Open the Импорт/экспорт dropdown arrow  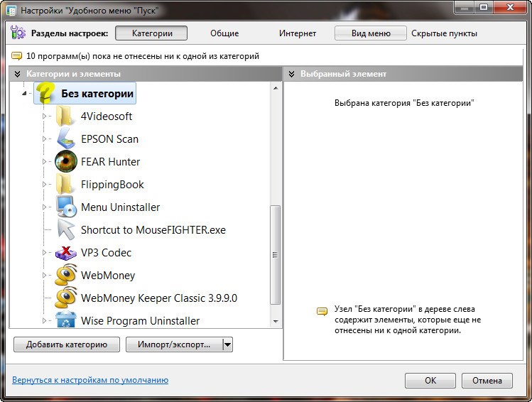pos(227,344)
